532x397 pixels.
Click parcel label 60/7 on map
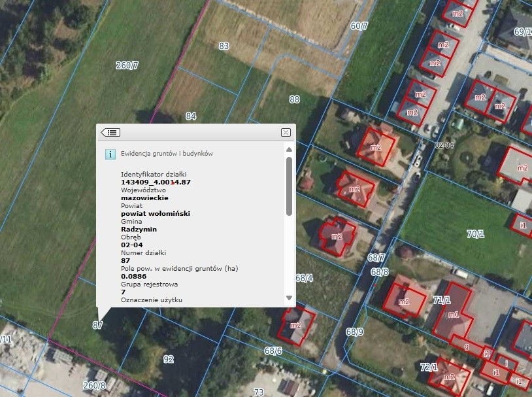359,26
